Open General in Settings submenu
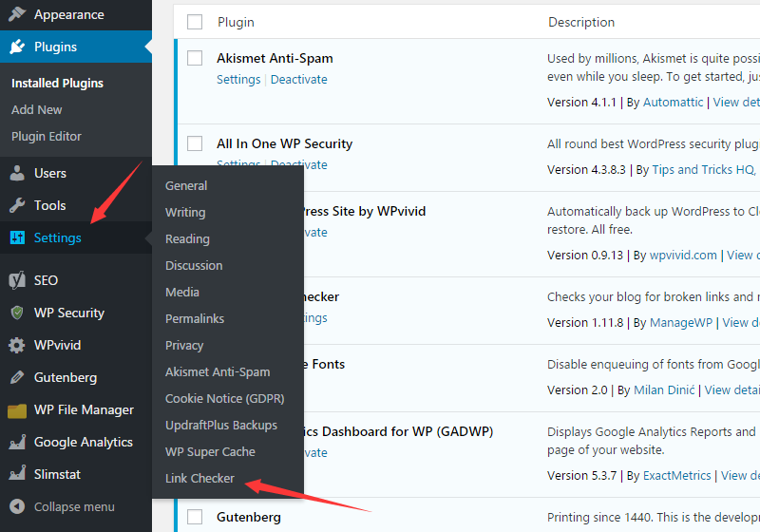Image resolution: width=760 pixels, height=532 pixels. [x=186, y=185]
